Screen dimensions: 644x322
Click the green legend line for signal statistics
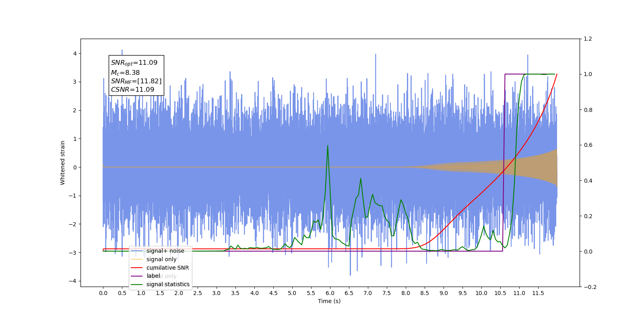point(137,284)
